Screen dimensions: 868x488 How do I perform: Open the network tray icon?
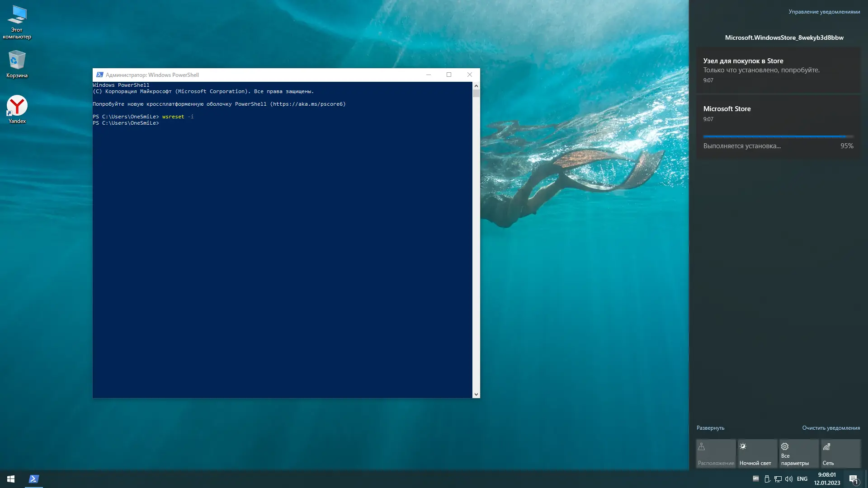pos(778,479)
